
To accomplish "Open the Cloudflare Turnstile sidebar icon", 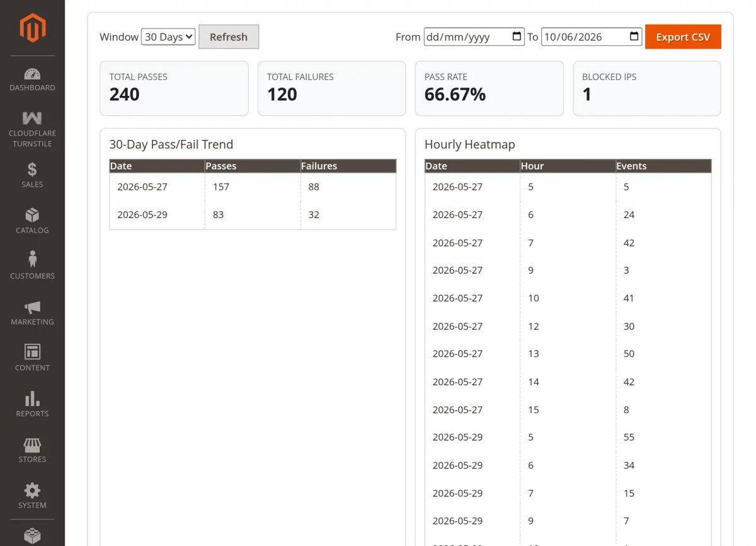I will (x=32, y=118).
